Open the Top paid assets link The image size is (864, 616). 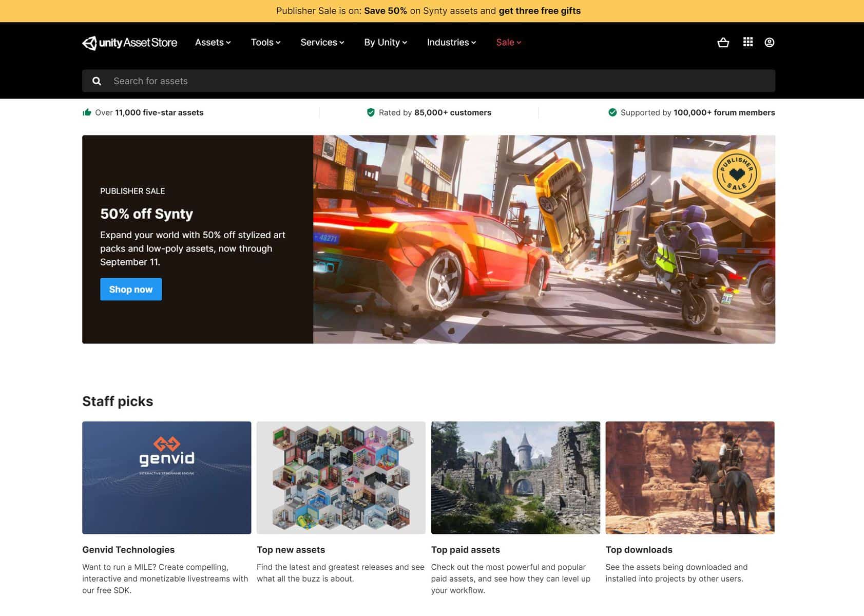[466, 550]
